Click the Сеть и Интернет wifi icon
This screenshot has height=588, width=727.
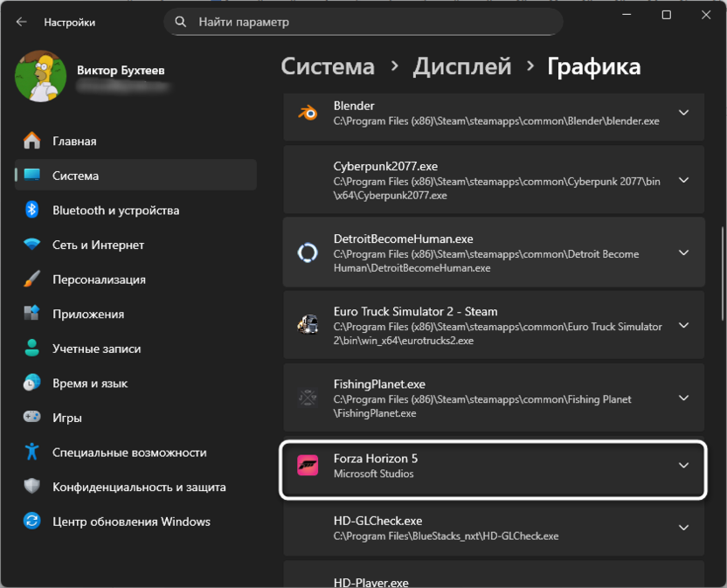click(32, 245)
